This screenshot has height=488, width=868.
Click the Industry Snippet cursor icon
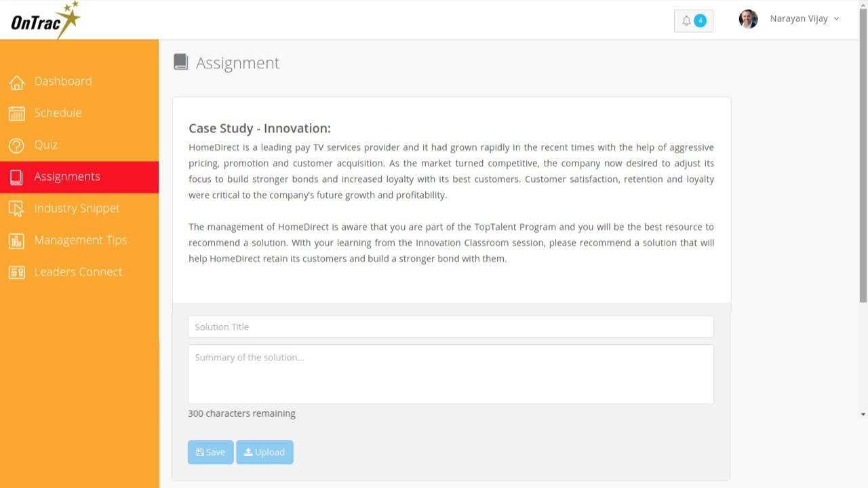point(17,209)
